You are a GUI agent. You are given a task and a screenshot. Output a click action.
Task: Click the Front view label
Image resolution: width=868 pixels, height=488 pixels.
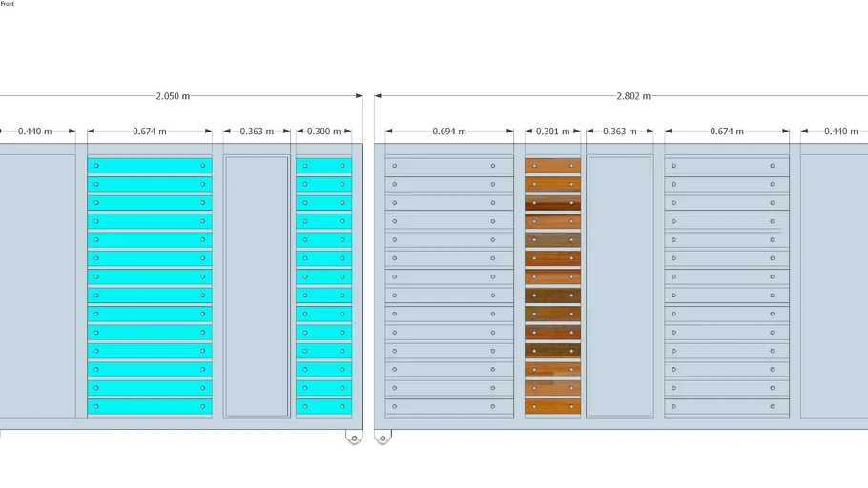pos(8,4)
